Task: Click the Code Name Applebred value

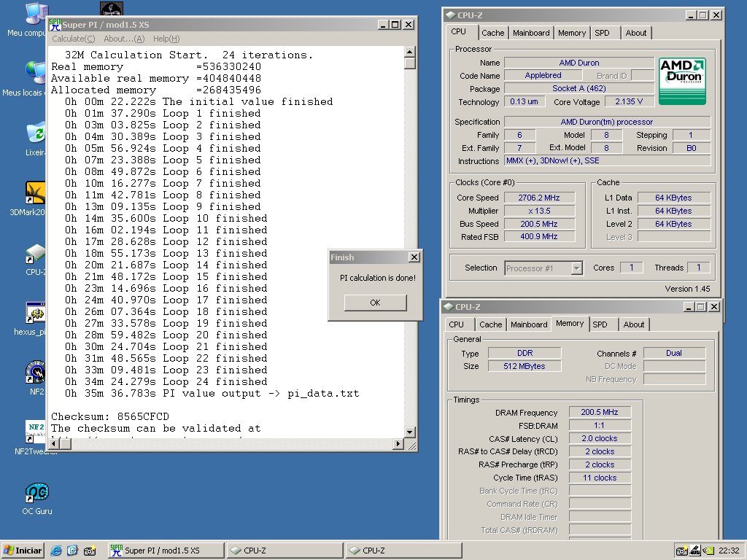Action: tap(543, 75)
